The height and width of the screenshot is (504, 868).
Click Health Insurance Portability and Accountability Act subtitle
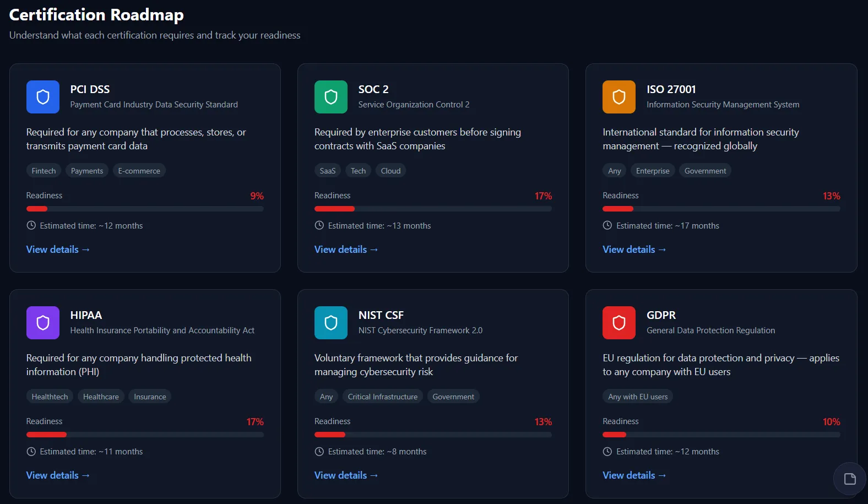coord(162,330)
